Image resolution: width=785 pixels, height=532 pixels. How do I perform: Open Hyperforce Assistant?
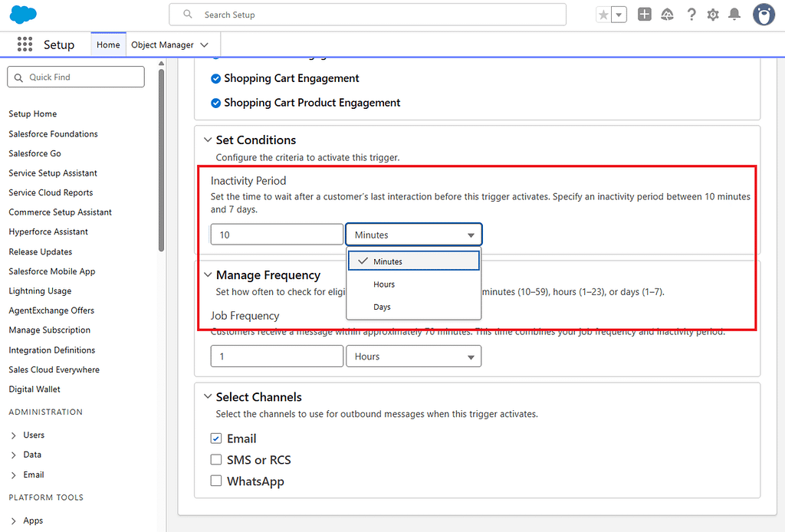pos(48,232)
